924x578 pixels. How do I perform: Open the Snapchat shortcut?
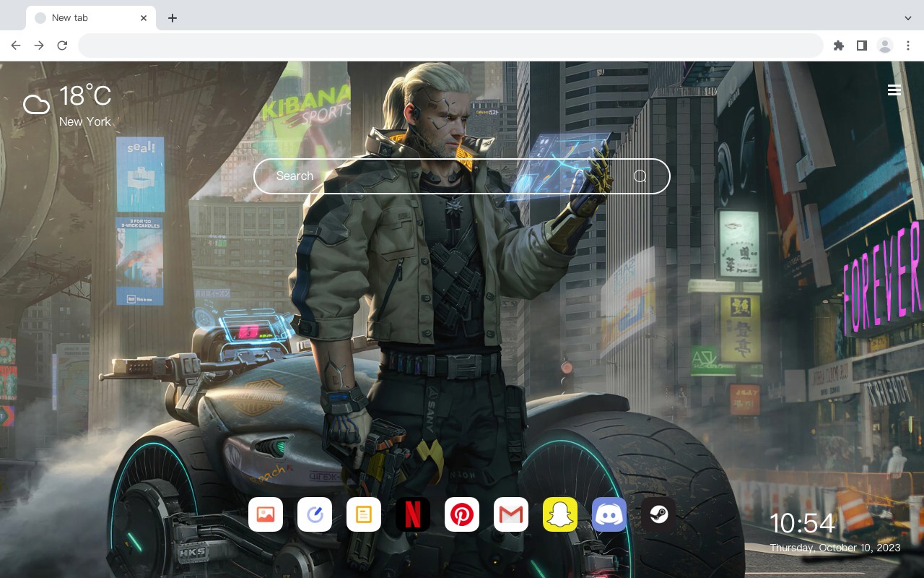coord(560,514)
